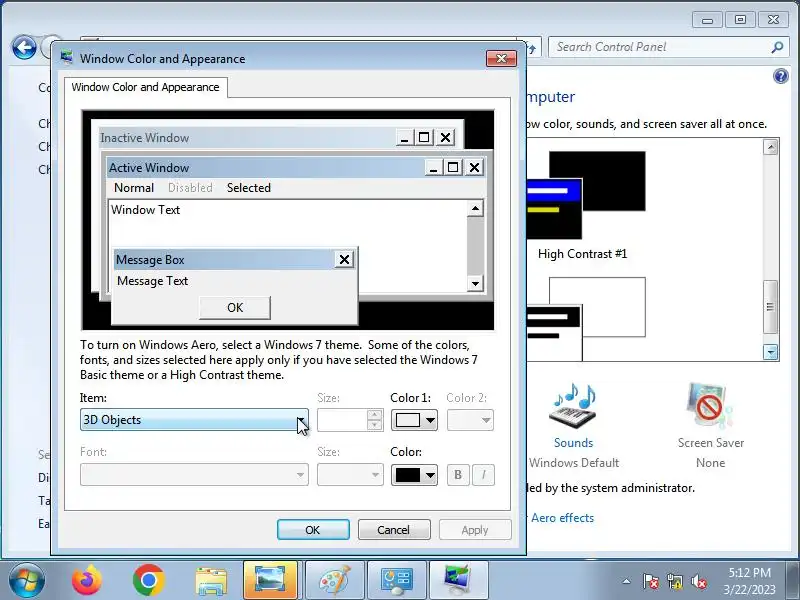Click the Control Panel help icon
This screenshot has width=800, height=600.
781,76
